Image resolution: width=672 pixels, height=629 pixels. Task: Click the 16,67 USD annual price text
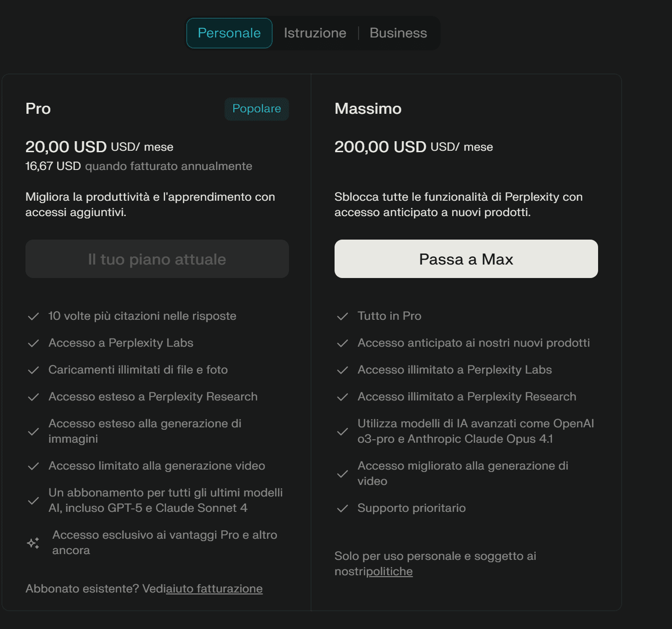coord(53,166)
